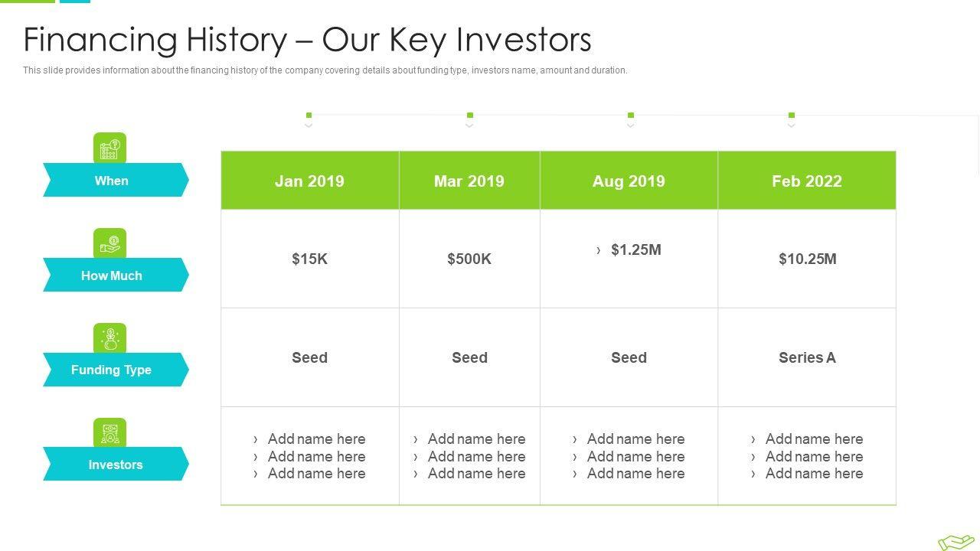Click the green marker above Feb 2022 column
980x551 pixels.
pyautogui.click(x=791, y=116)
